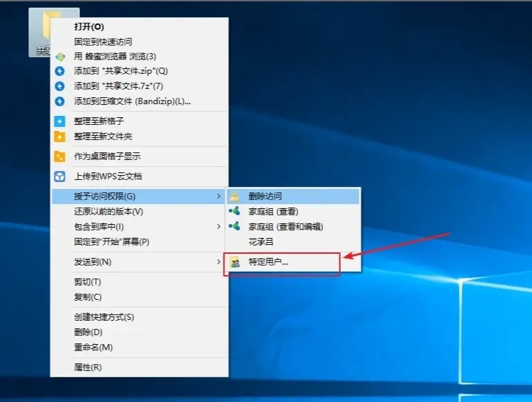Select 打开(O) from the context menu
This screenshot has height=402, width=532.
pyautogui.click(x=89, y=27)
